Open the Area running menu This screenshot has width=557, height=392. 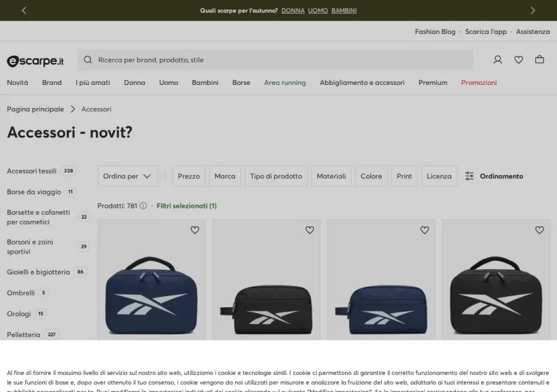tap(285, 82)
